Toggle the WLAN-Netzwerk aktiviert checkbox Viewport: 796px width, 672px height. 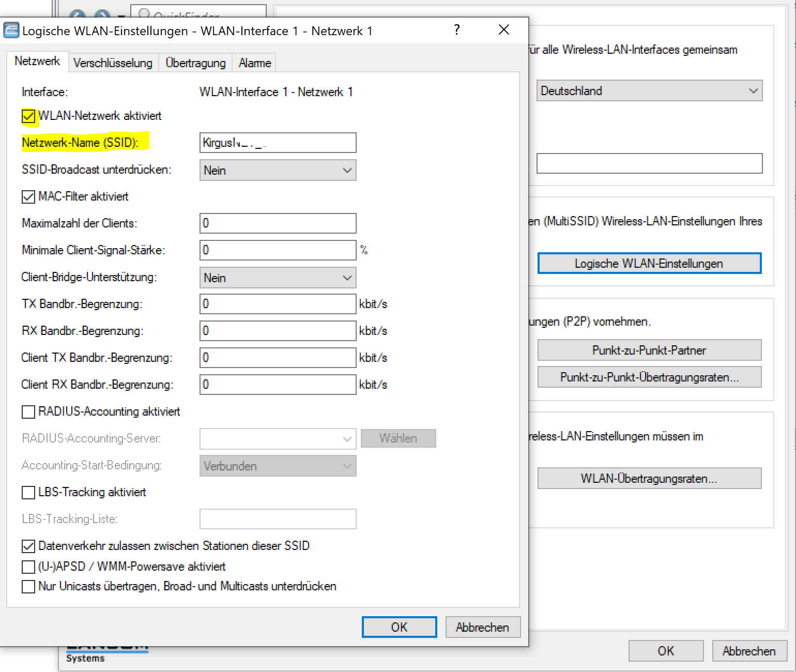(28, 116)
